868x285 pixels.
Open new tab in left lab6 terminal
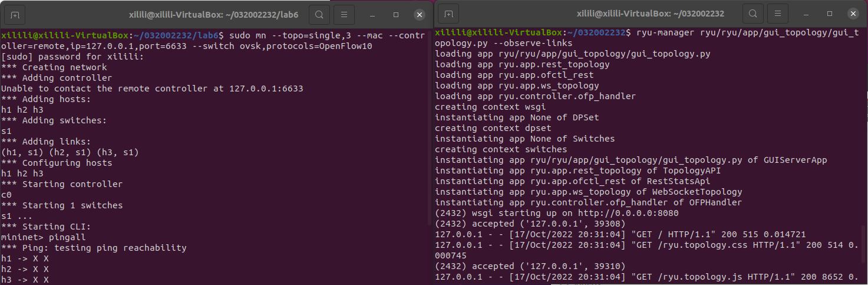(x=15, y=14)
